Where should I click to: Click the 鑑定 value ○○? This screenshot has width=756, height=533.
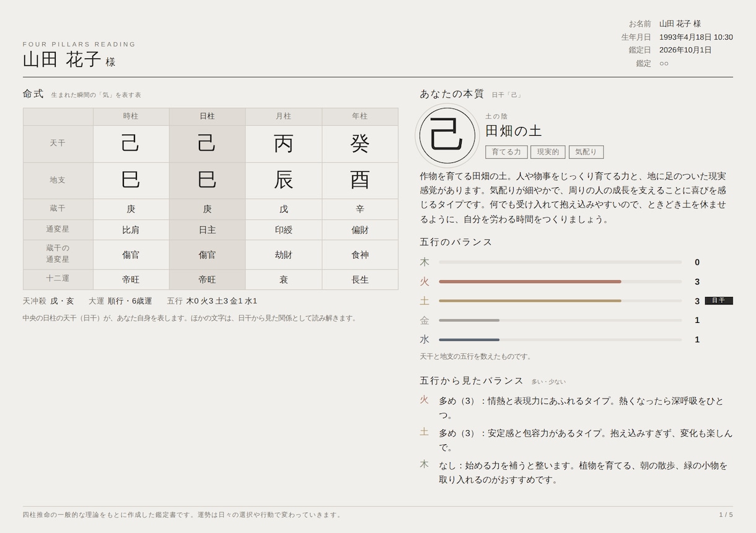coord(664,63)
